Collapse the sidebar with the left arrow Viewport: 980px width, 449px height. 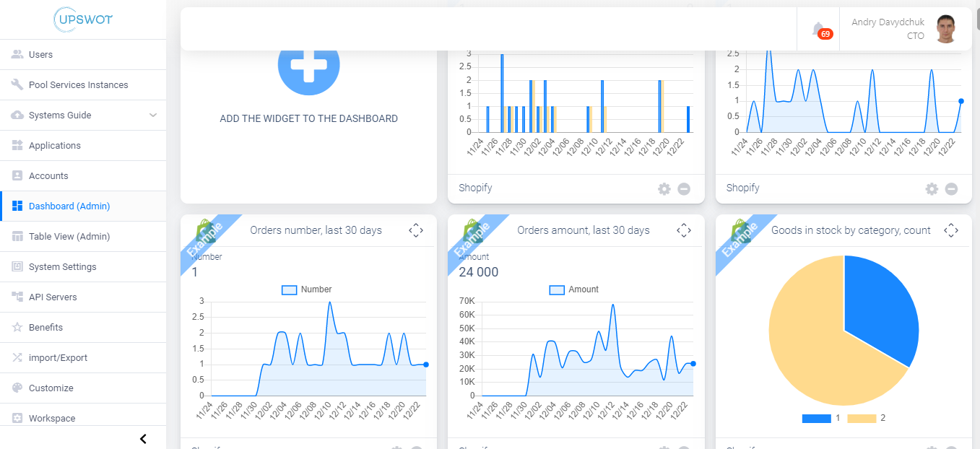pos(143,439)
